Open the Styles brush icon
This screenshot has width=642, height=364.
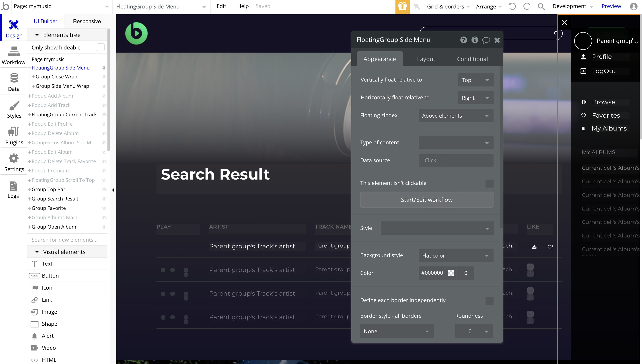click(14, 106)
